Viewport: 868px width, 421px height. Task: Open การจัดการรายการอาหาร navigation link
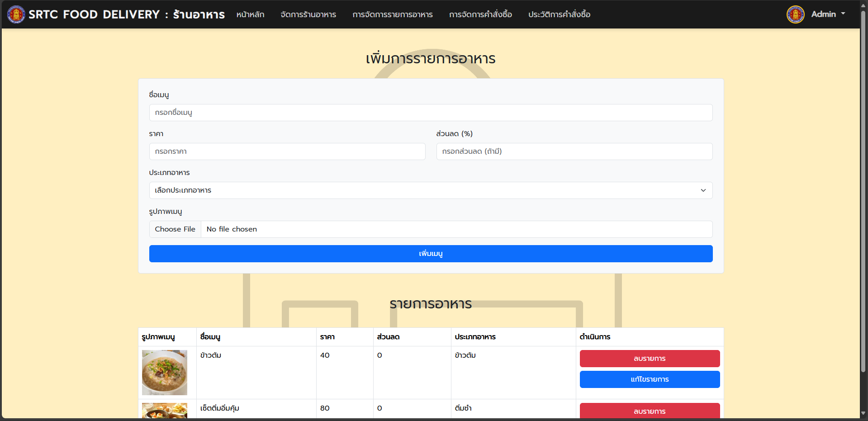392,14
